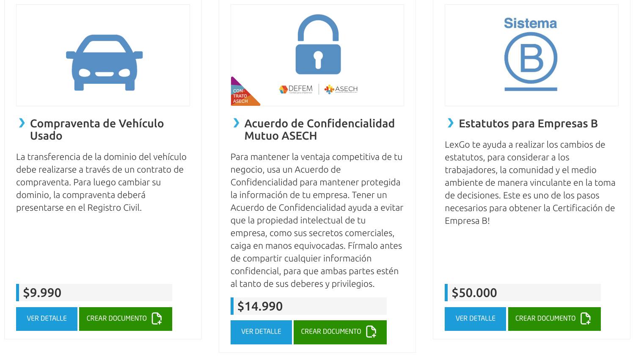This screenshot has width=644, height=363.
Task: Click the blue car icon
Action: (x=104, y=63)
